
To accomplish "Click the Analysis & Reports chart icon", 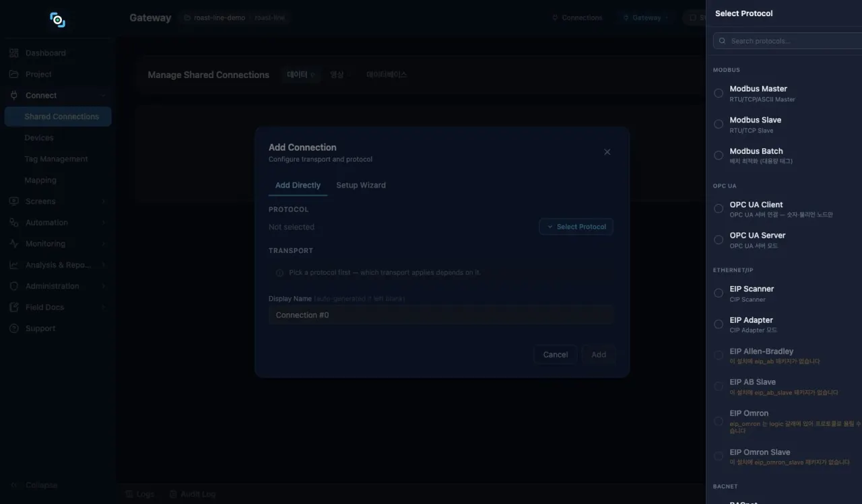I will (x=14, y=265).
